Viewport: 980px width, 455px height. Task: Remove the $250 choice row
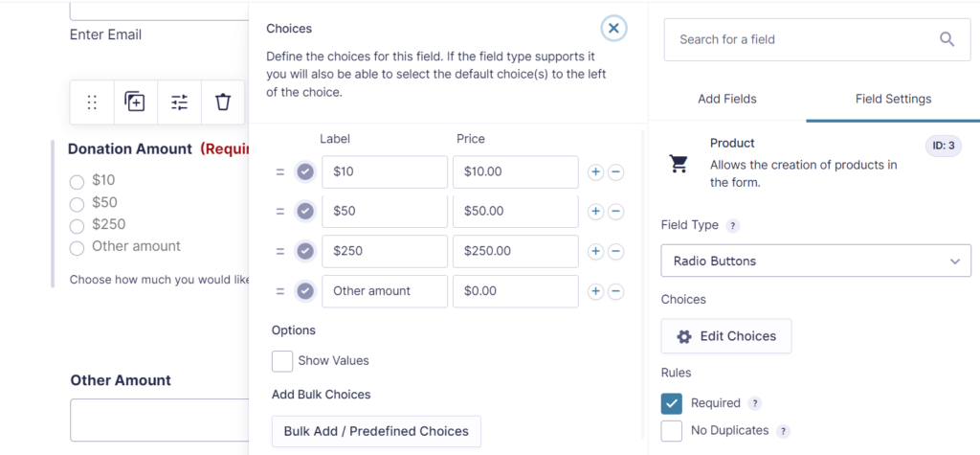pyautogui.click(x=615, y=252)
